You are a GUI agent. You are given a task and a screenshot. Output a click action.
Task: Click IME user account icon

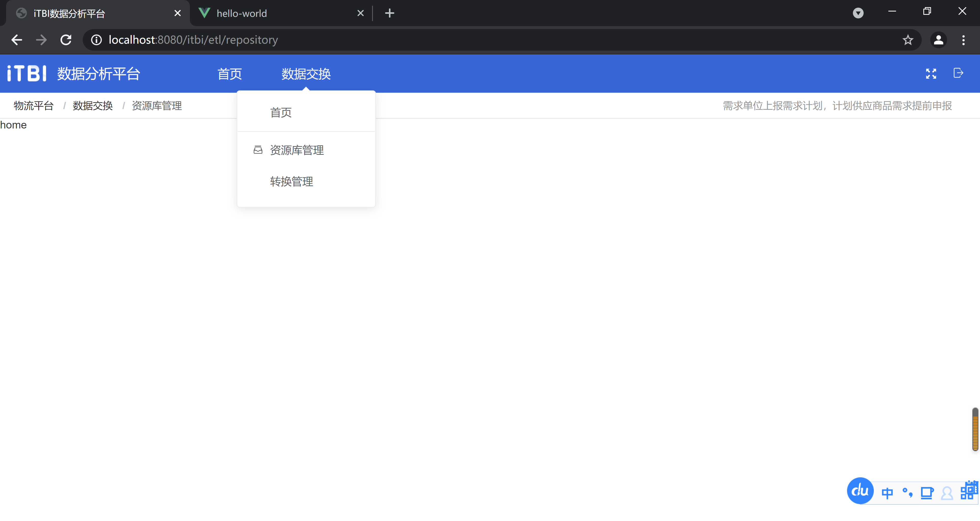947,493
